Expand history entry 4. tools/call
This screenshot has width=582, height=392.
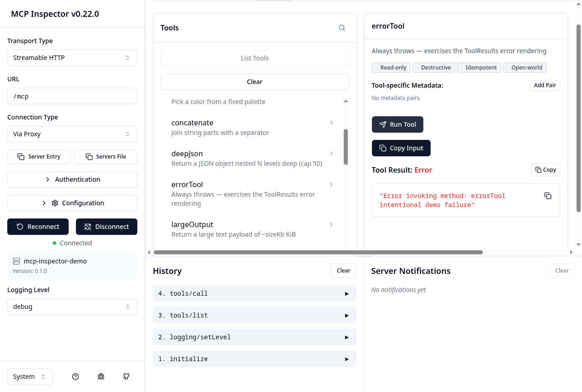(255, 293)
